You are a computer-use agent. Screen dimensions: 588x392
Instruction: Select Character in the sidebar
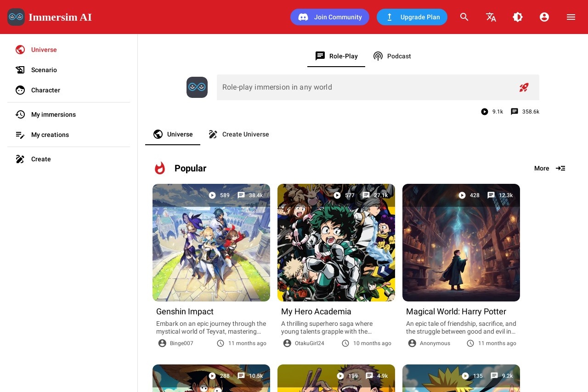(x=69, y=90)
